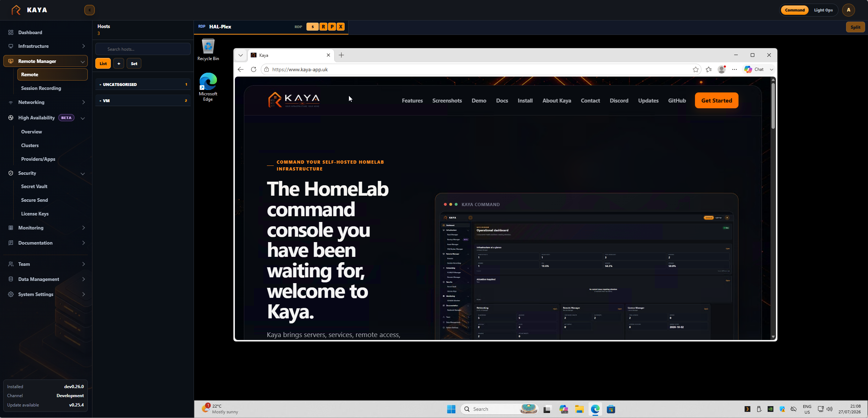Expand the VM host group

143,101
